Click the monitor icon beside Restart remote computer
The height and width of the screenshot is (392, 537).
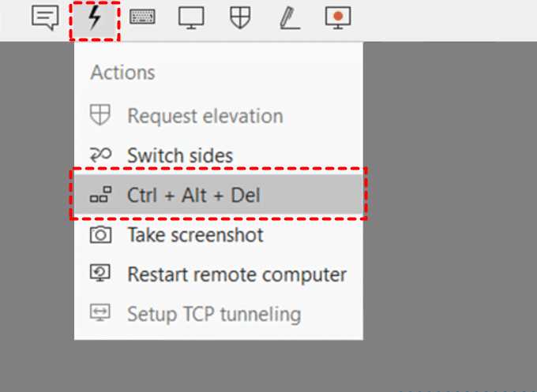pyautogui.click(x=100, y=274)
